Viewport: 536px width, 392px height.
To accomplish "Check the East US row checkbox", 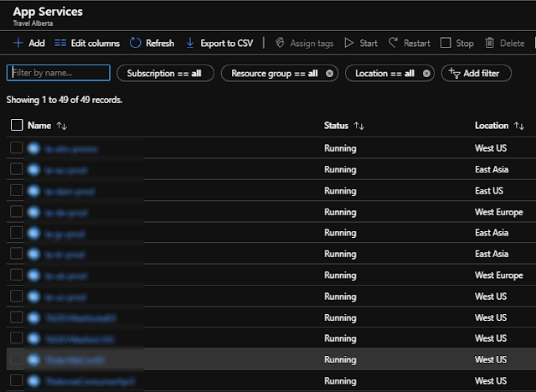I will click(16, 190).
